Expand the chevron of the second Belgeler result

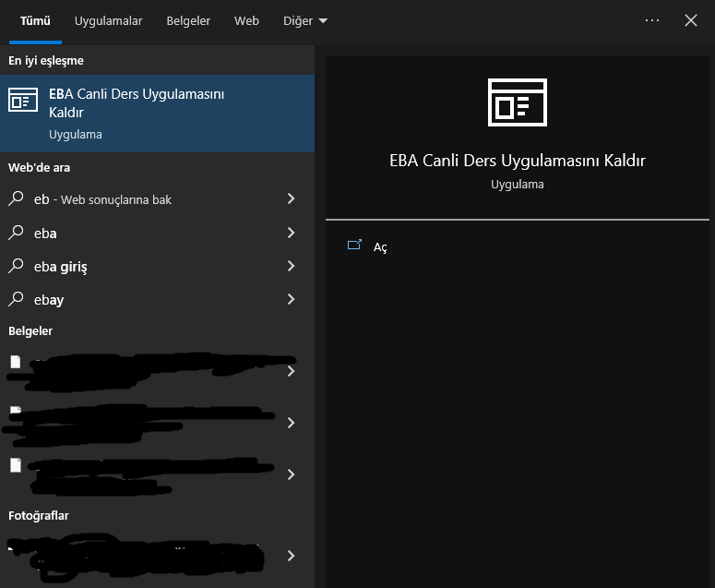[291, 423]
